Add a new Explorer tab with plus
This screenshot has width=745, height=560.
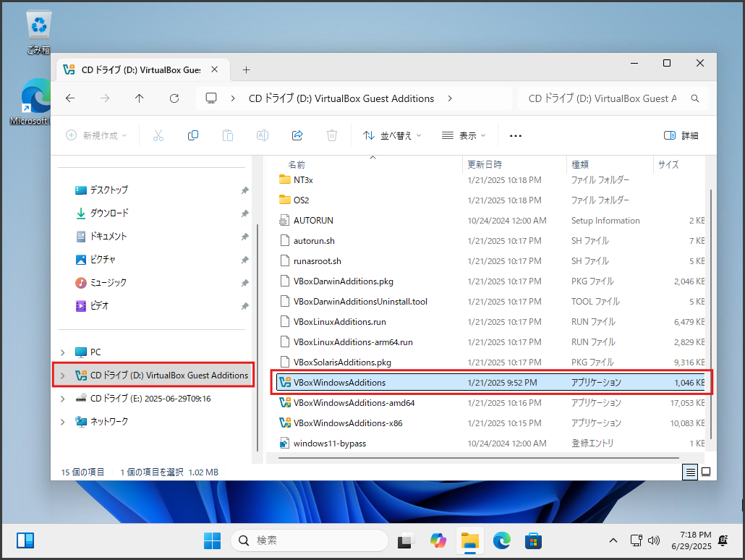pos(246,70)
